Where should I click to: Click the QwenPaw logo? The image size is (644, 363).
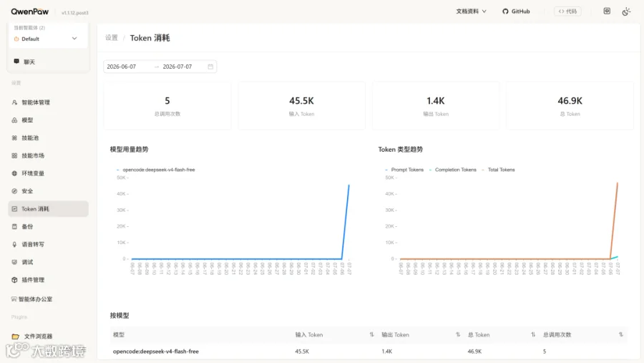29,11
